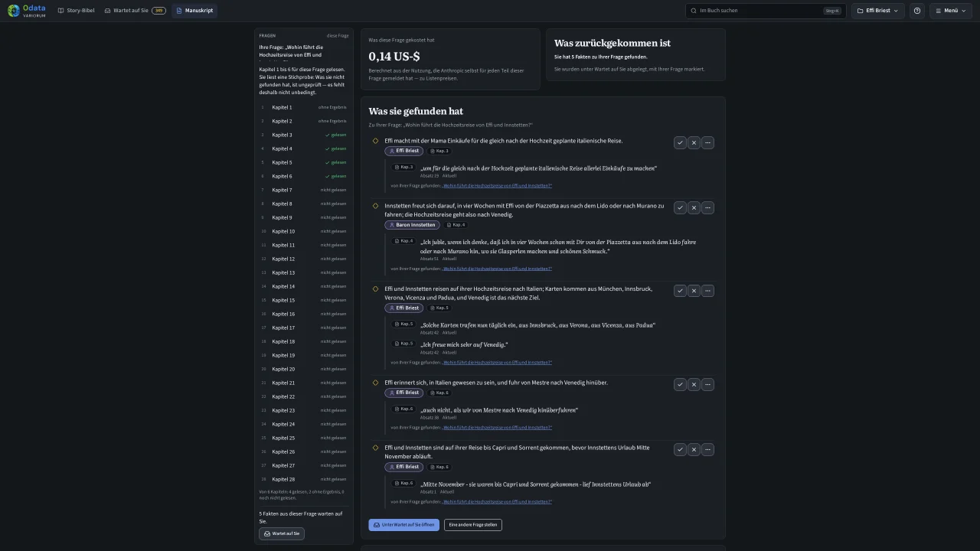Open more options for Mestre nach Venedig fact
Viewport: 980px width, 551px height.
click(707, 385)
